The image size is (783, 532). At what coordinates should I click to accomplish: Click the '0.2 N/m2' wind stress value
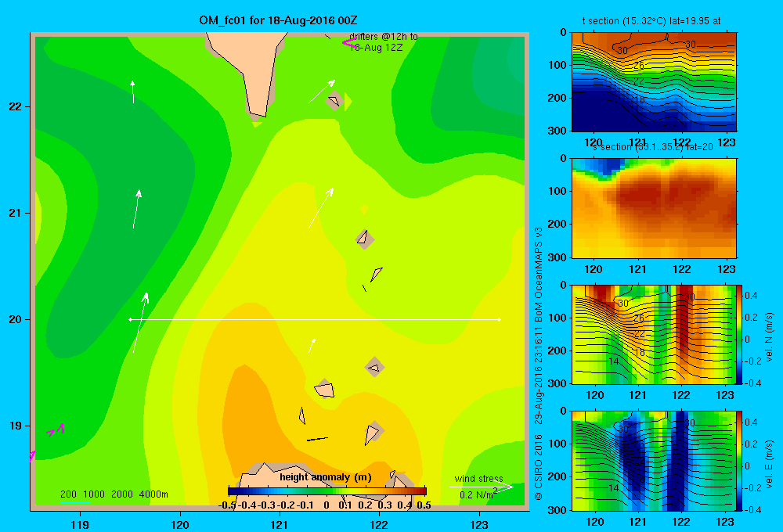pos(478,494)
